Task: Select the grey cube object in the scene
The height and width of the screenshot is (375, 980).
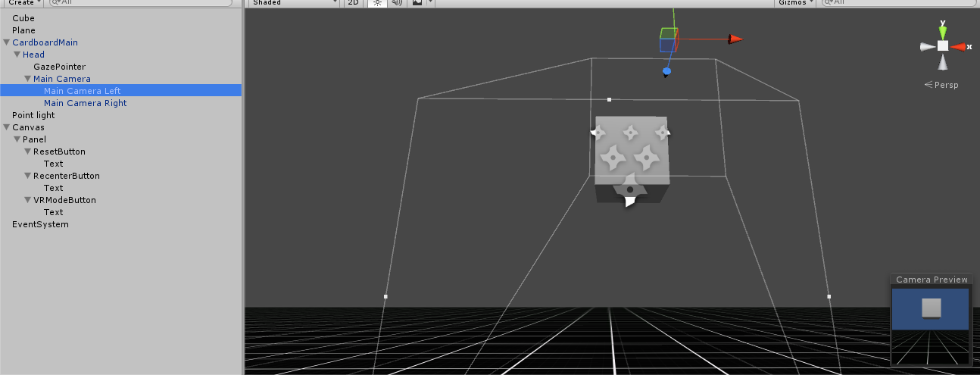Action: click(632, 159)
